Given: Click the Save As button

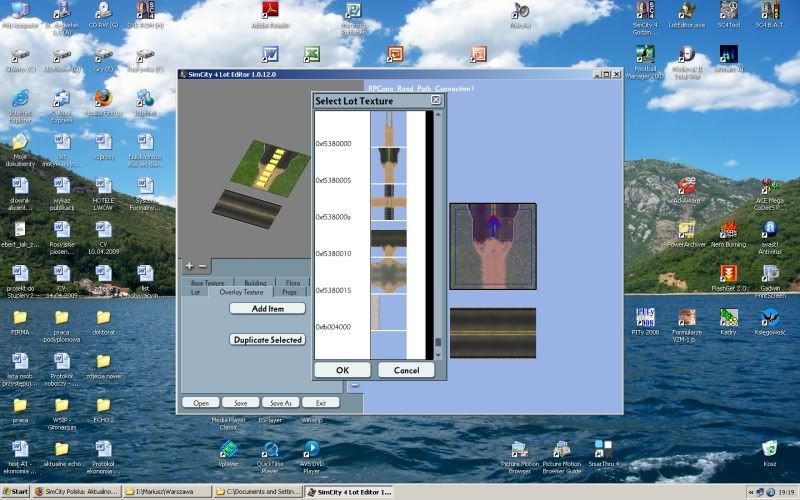Looking at the screenshot, I should coord(281,403).
